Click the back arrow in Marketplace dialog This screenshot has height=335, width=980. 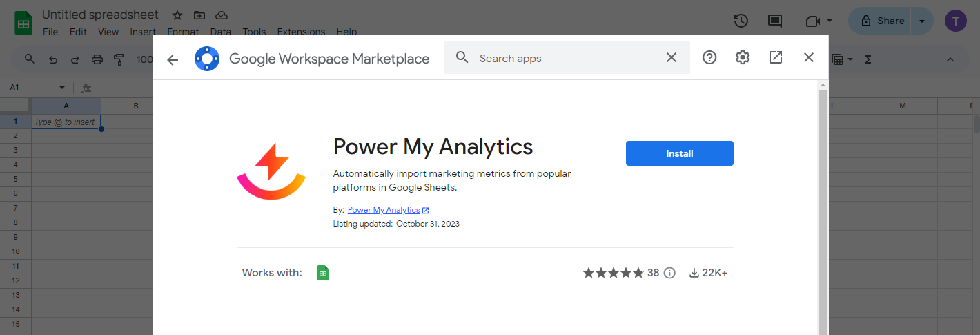tap(173, 59)
